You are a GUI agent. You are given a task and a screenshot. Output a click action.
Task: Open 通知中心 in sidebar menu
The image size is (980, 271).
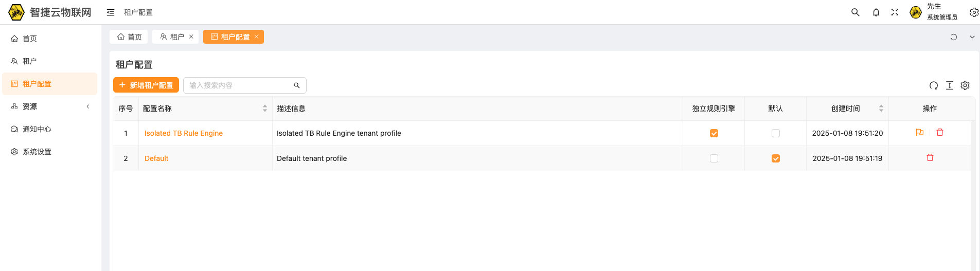pos(37,129)
